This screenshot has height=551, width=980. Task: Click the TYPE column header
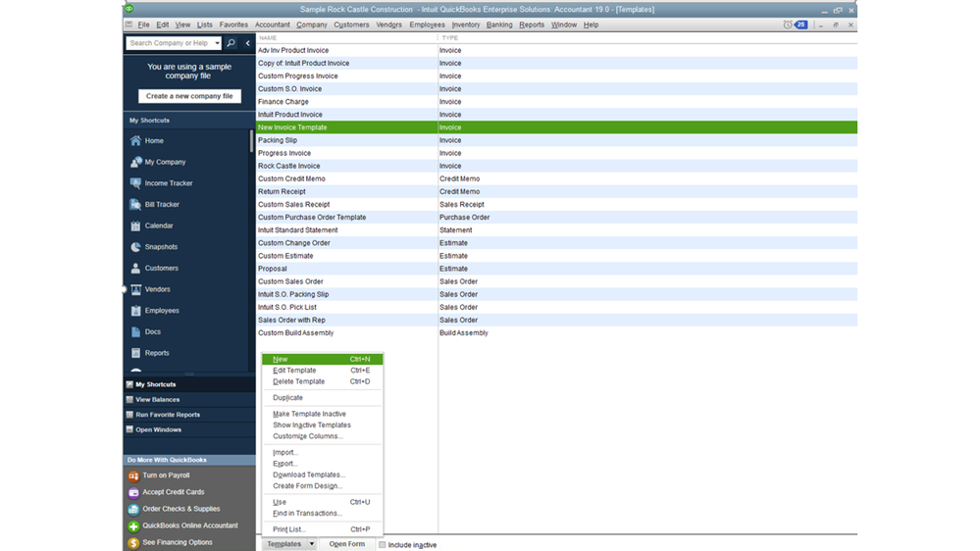pyautogui.click(x=647, y=38)
